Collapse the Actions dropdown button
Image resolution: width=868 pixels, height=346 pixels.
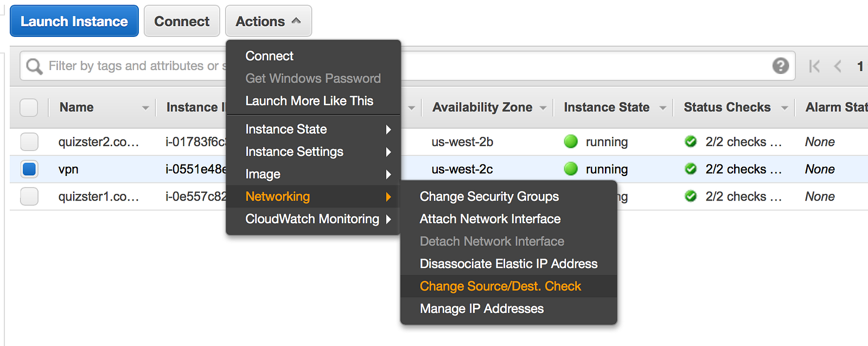click(268, 21)
